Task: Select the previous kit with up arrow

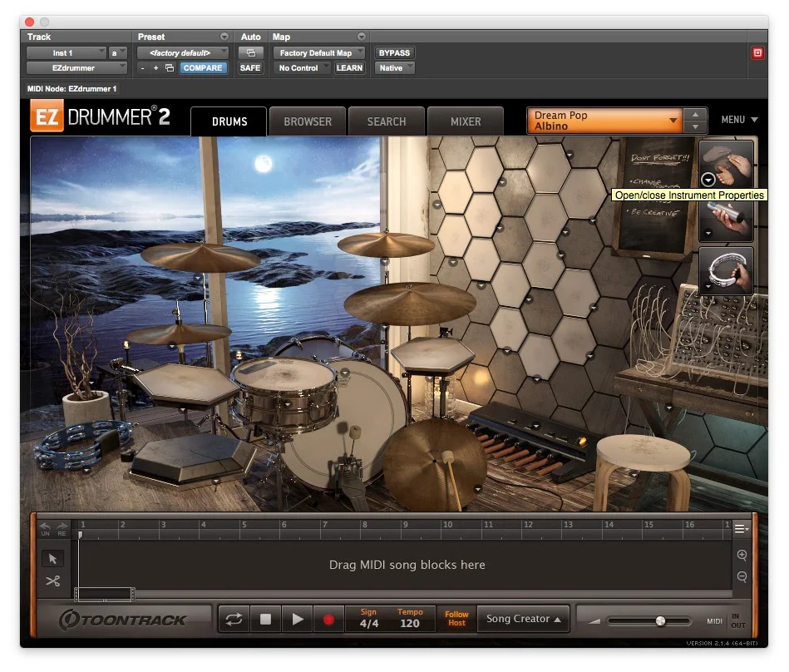Action: (x=695, y=115)
